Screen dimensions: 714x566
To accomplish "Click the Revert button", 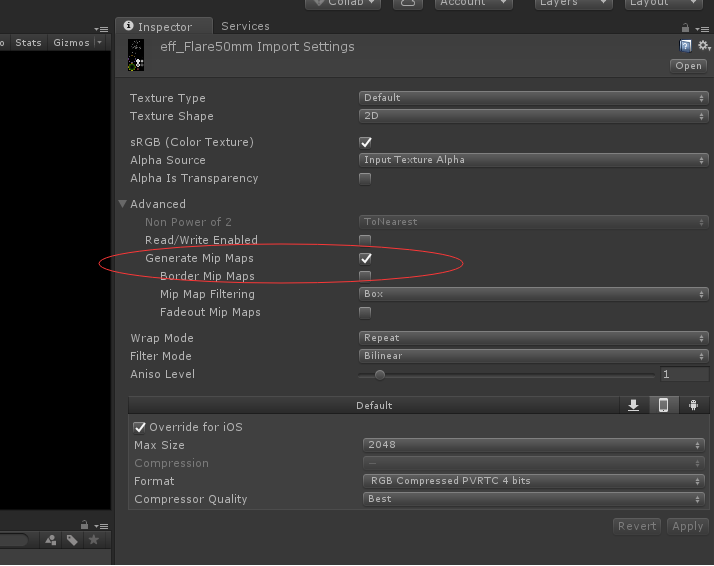I will pyautogui.click(x=637, y=526).
